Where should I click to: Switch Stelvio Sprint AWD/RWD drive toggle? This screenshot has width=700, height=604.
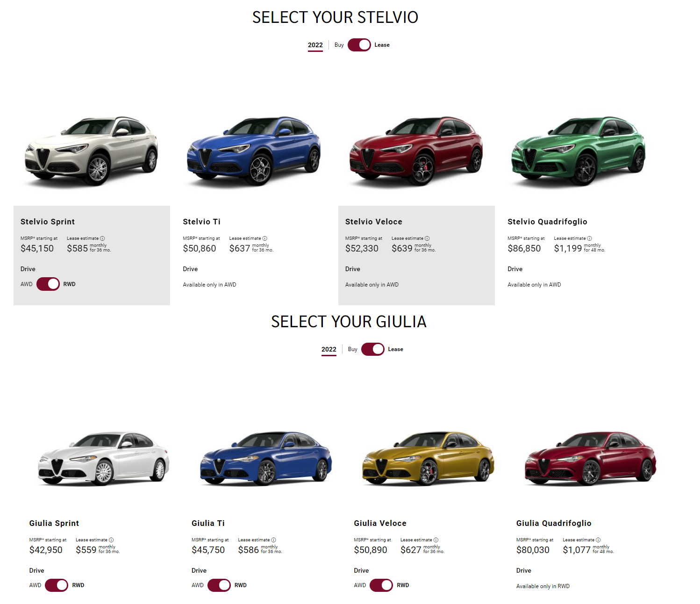click(x=48, y=284)
